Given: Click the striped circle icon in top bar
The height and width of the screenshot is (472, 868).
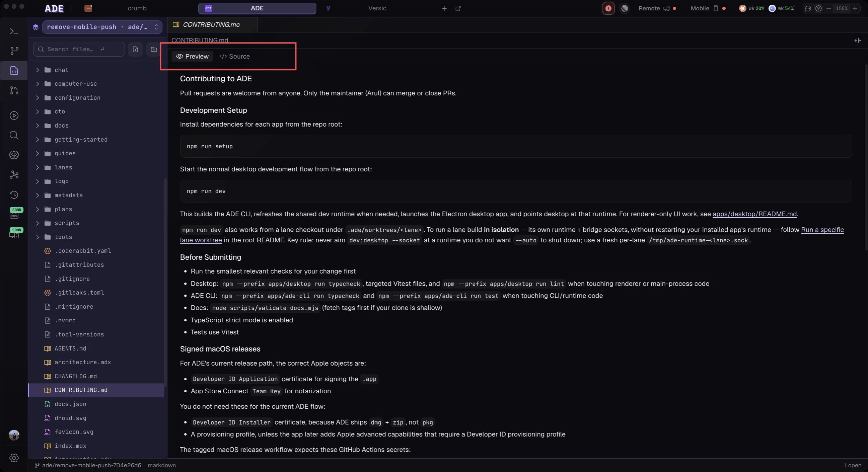Looking at the screenshot, I should click(x=625, y=8).
